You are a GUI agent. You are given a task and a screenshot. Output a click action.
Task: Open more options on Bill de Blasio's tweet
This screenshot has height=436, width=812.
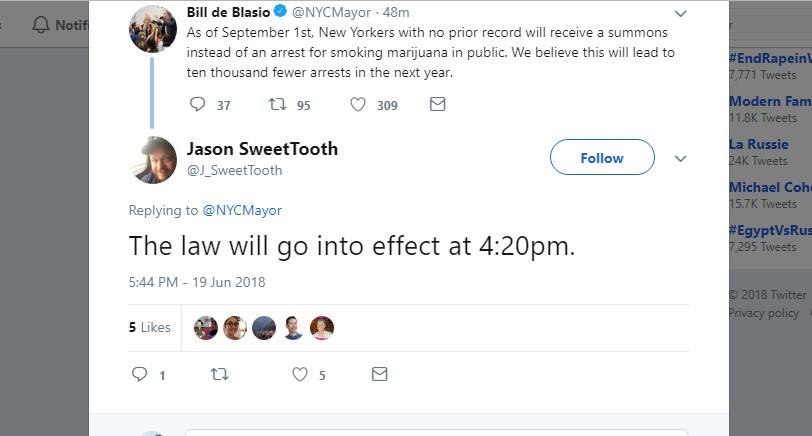(x=681, y=14)
